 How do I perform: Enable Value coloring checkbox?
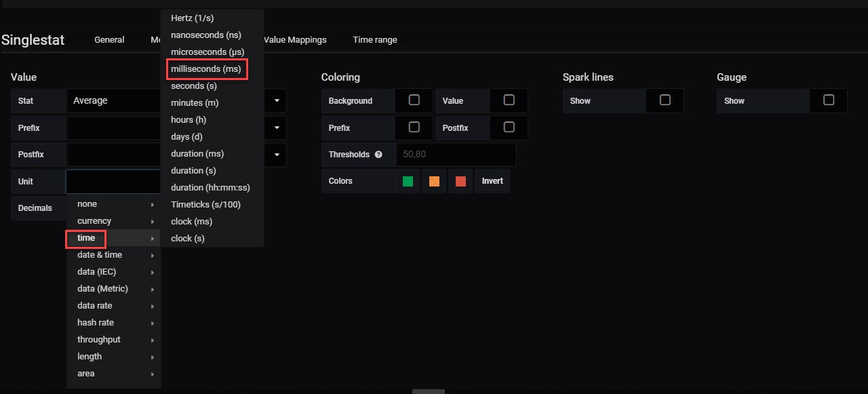point(509,100)
